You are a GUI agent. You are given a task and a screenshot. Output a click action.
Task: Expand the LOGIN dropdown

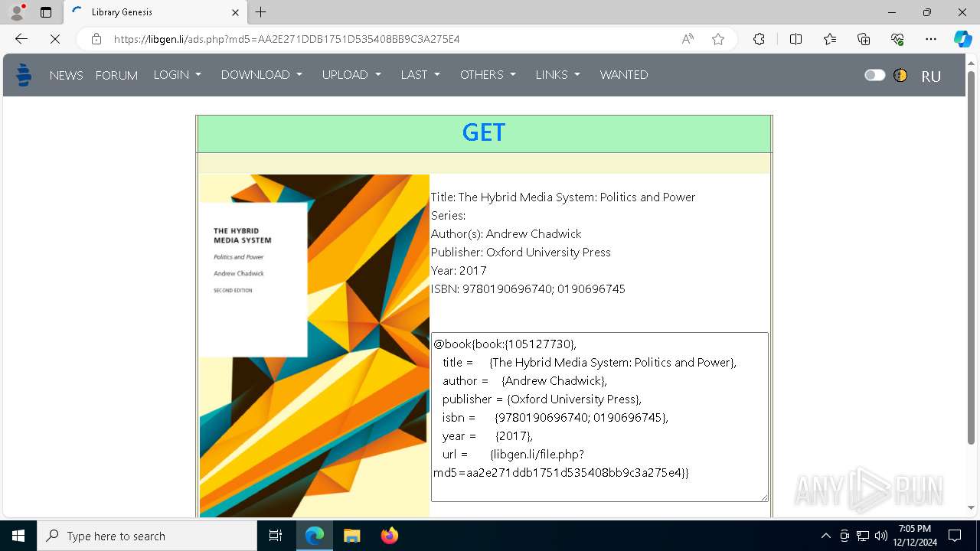coord(178,75)
